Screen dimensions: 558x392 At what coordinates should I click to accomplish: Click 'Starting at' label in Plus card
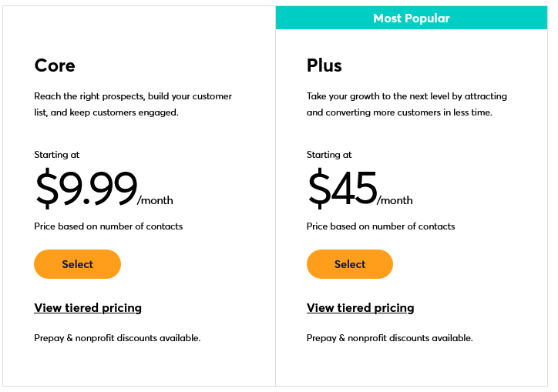tap(329, 155)
